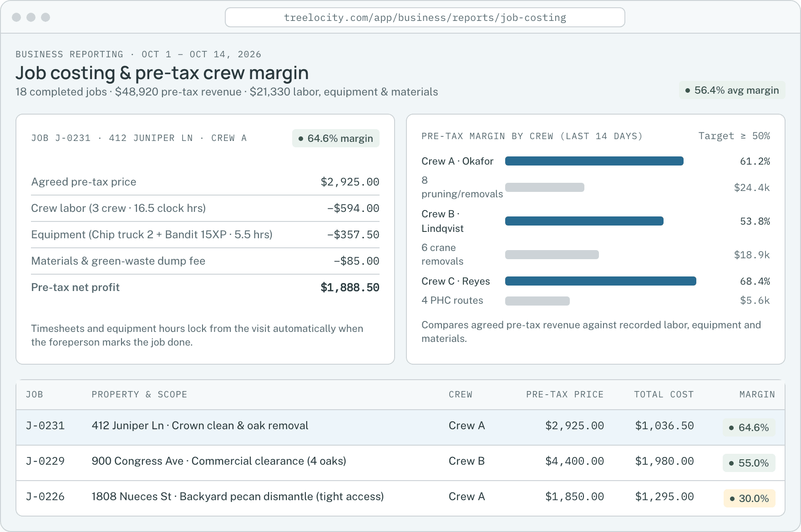This screenshot has height=532, width=801.
Task: Click the $4,400.00 pre-tax price cell
Action: click(574, 461)
